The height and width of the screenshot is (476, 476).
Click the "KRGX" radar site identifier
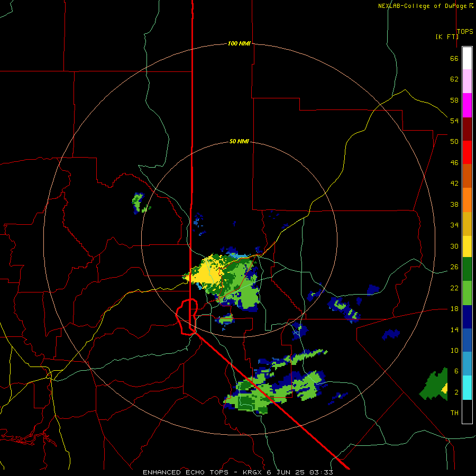[253, 472]
